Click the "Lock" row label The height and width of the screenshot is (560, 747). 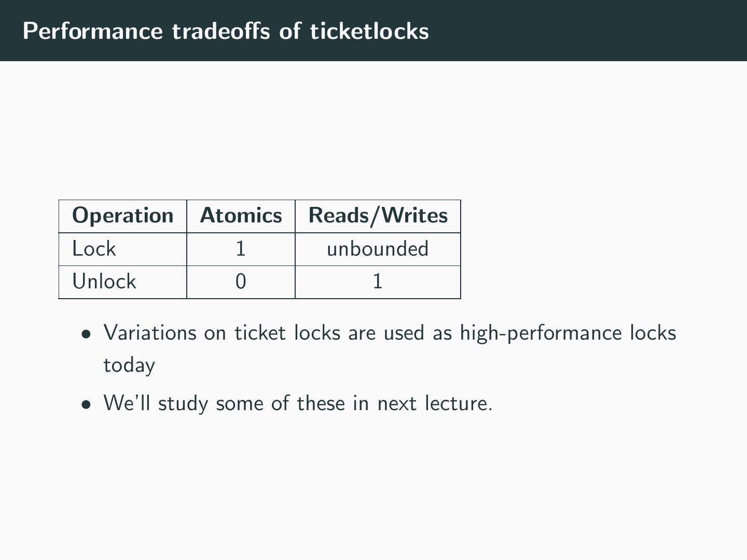tap(94, 249)
